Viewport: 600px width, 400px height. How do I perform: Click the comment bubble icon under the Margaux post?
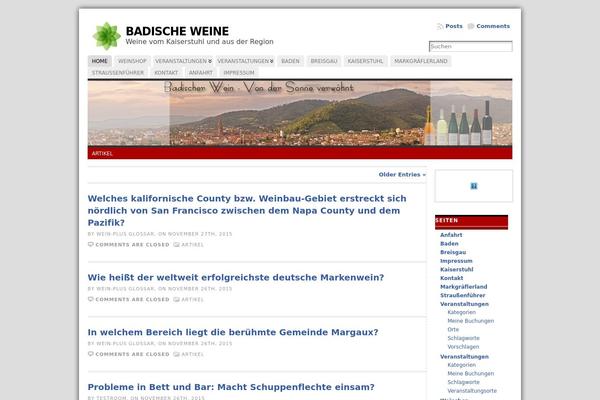click(x=91, y=354)
